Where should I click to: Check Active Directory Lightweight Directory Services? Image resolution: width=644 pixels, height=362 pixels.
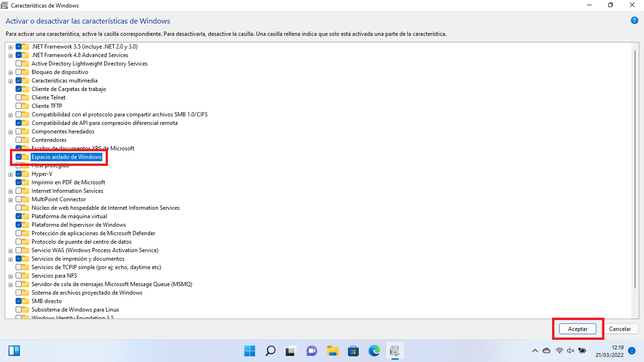click(18, 64)
